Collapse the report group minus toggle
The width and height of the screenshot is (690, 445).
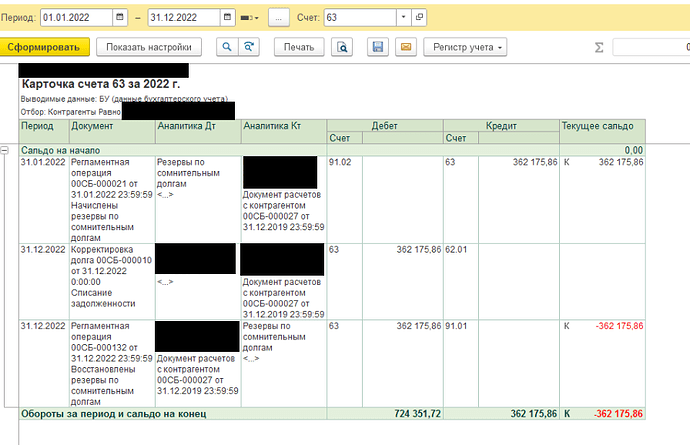click(x=4, y=150)
